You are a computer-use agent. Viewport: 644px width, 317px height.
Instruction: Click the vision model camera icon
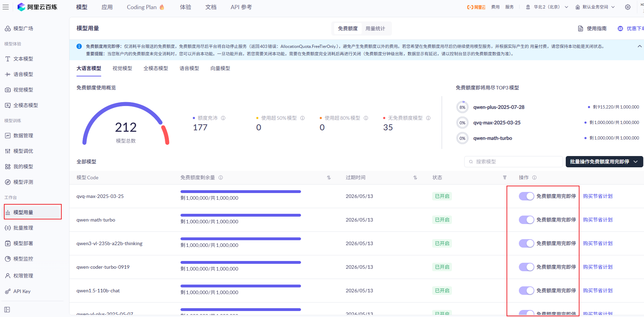[x=8, y=90]
